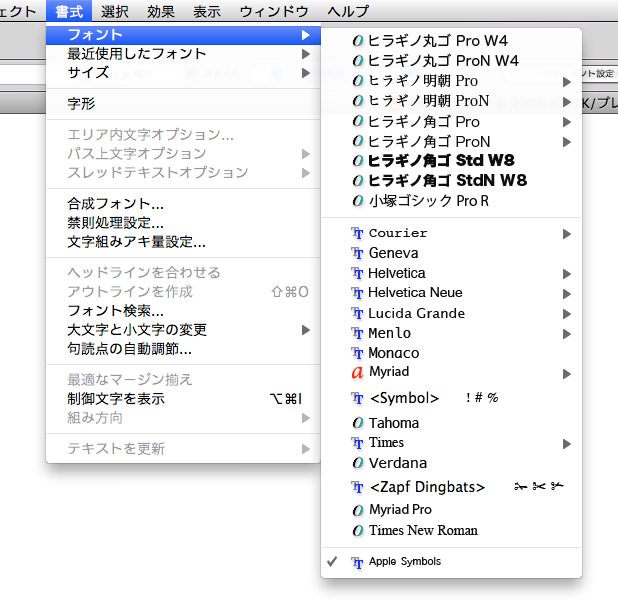Expand Courier styles submenu arrow
This screenshot has height=615, width=618.
click(x=567, y=234)
